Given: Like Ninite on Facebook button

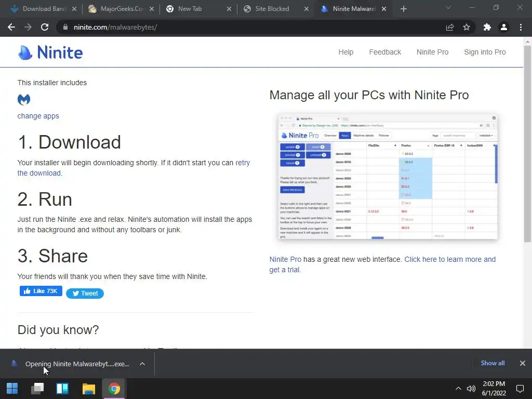Looking at the screenshot, I should pos(41,291).
